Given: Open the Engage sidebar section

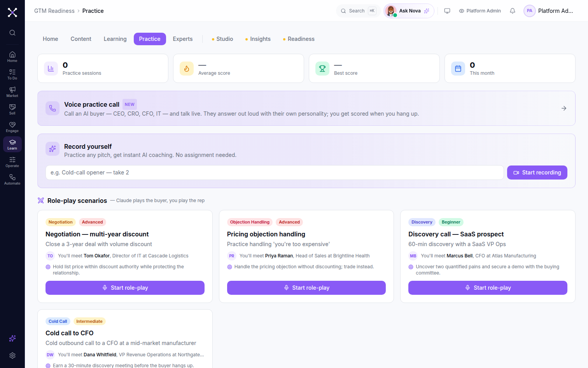Looking at the screenshot, I should click(x=12, y=127).
